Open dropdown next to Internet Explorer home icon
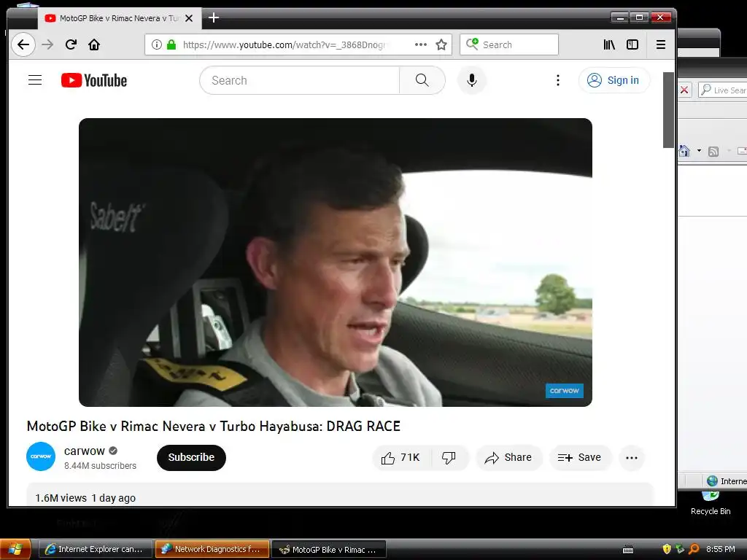747x560 pixels. coord(699,151)
